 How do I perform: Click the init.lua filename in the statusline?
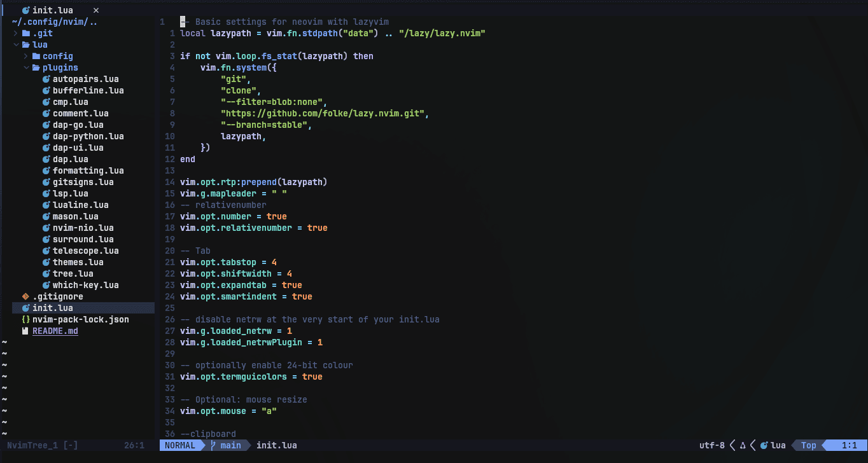(277, 445)
